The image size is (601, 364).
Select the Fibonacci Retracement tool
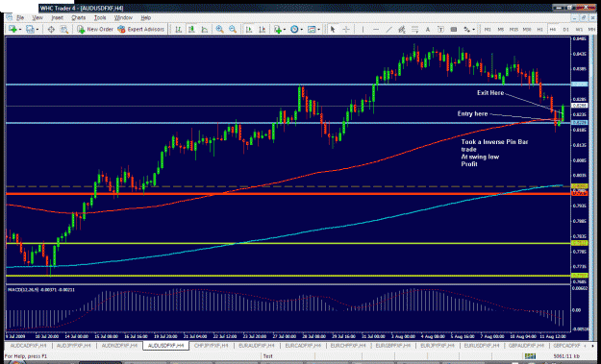[x=414, y=29]
